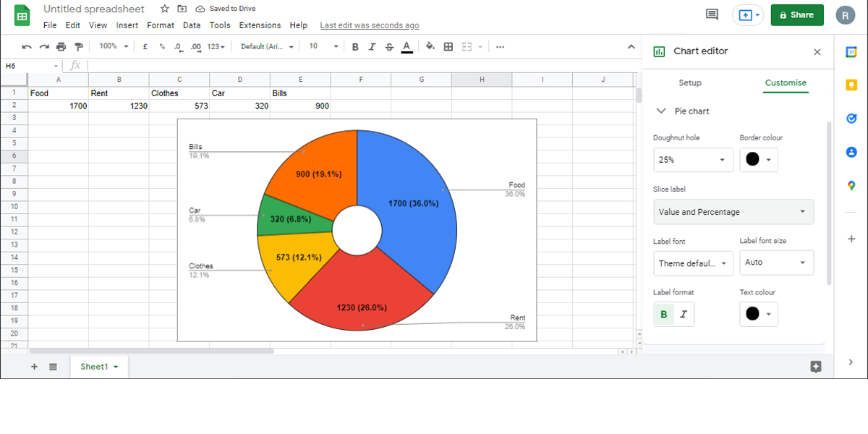The image size is (868, 434).
Task: Open Doughnut hole 25% dropdown
Action: (x=693, y=160)
